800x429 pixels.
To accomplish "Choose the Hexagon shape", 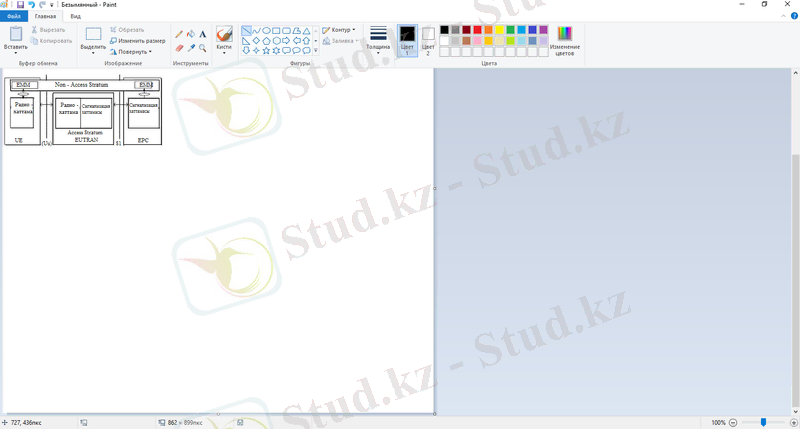I will (276, 40).
